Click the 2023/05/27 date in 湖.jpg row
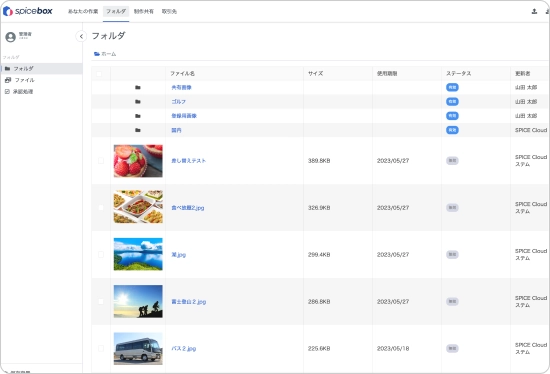Image resolution: width=550 pixels, height=374 pixels. pyautogui.click(x=393, y=255)
